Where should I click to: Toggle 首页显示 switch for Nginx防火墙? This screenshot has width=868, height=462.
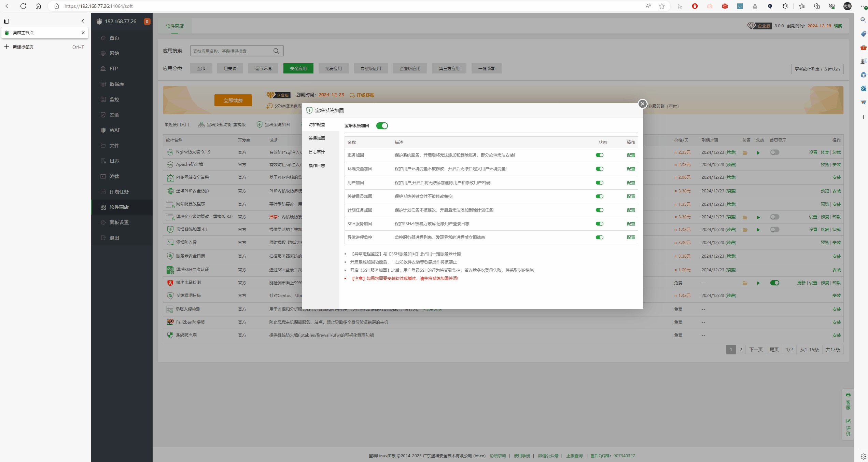coord(775,152)
